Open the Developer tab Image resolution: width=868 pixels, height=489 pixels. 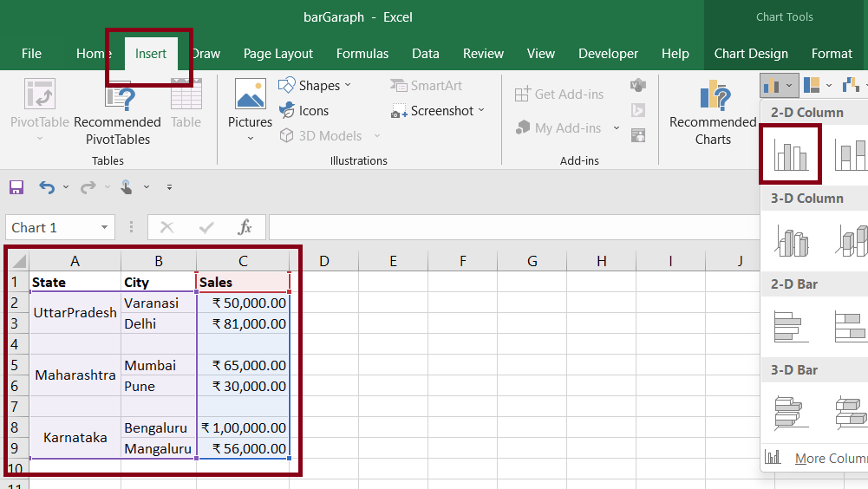pos(609,54)
